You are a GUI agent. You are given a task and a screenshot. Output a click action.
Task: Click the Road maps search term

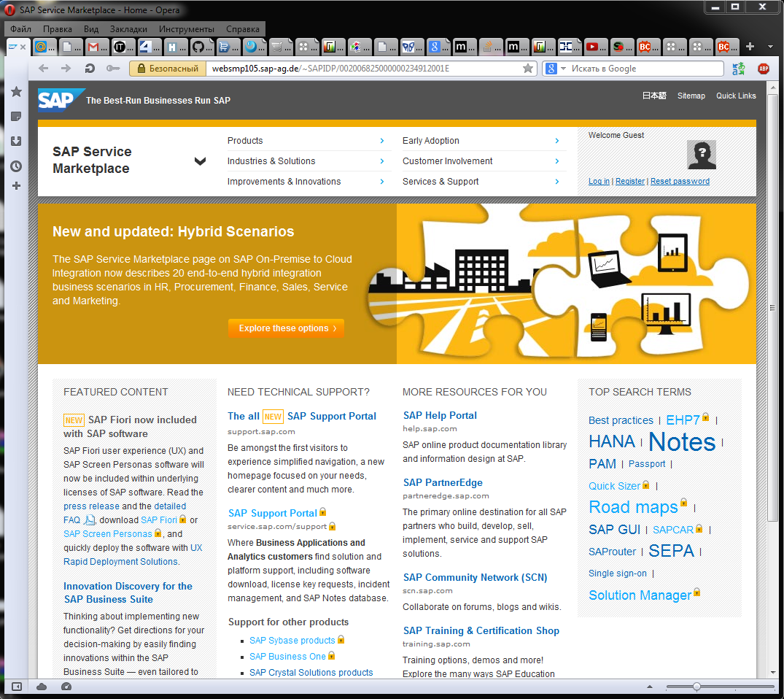click(633, 507)
